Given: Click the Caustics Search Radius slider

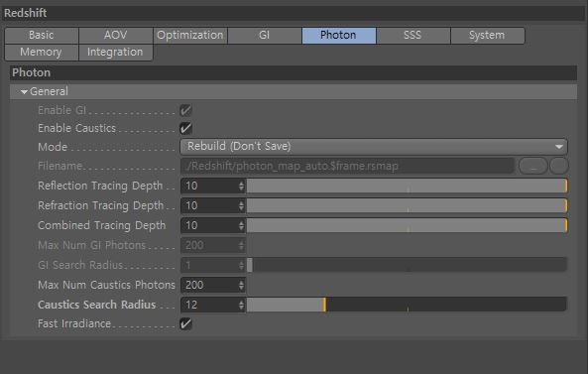Looking at the screenshot, I should pos(407,305).
